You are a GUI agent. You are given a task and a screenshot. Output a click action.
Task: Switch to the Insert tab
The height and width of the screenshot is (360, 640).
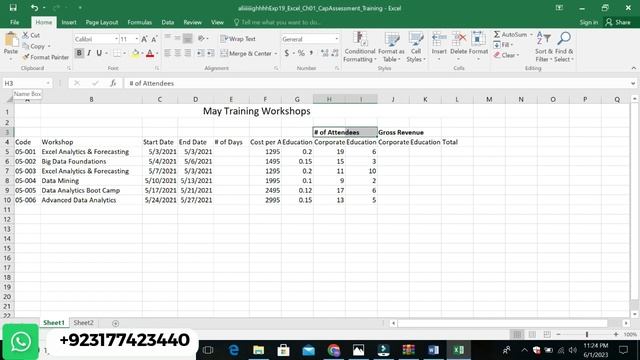[x=69, y=22]
